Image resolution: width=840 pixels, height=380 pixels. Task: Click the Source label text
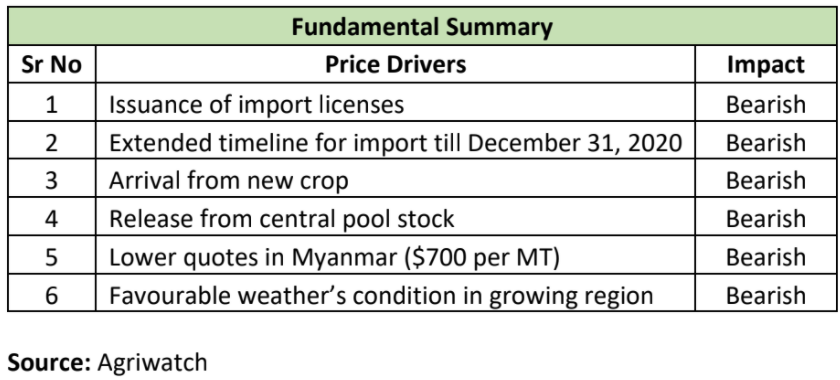click(x=49, y=363)
